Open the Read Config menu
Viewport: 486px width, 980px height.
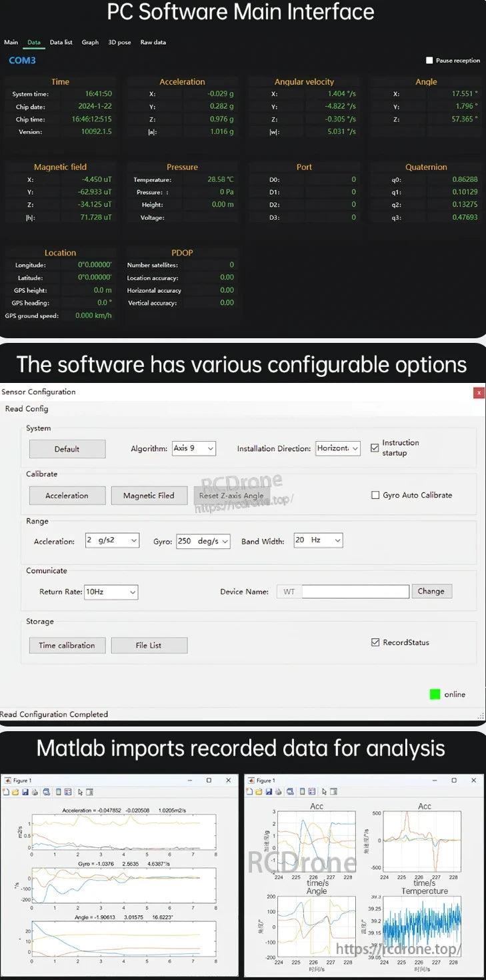[27, 408]
